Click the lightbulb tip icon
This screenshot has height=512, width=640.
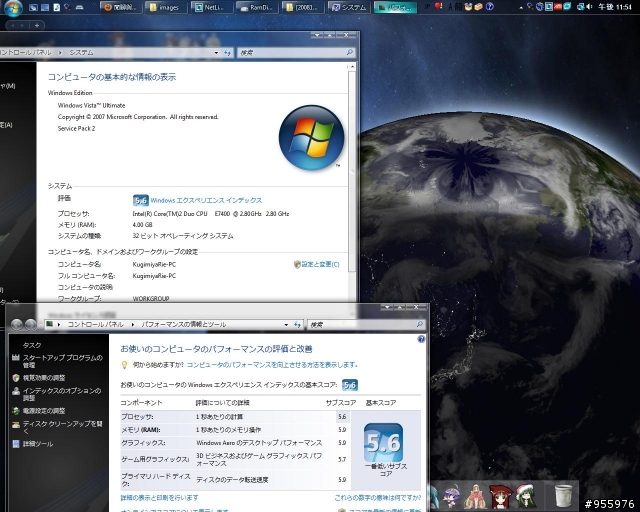pyautogui.click(x=125, y=365)
